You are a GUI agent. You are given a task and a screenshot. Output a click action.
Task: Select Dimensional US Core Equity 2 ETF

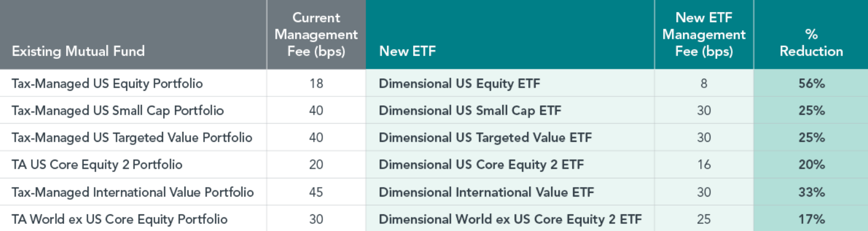481,165
